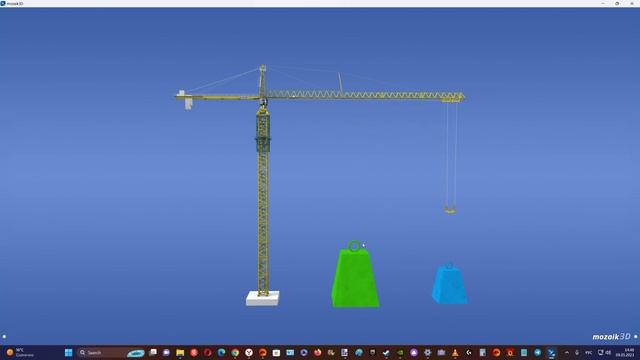Launch Microsoft Edge from the taskbar

click(221, 353)
